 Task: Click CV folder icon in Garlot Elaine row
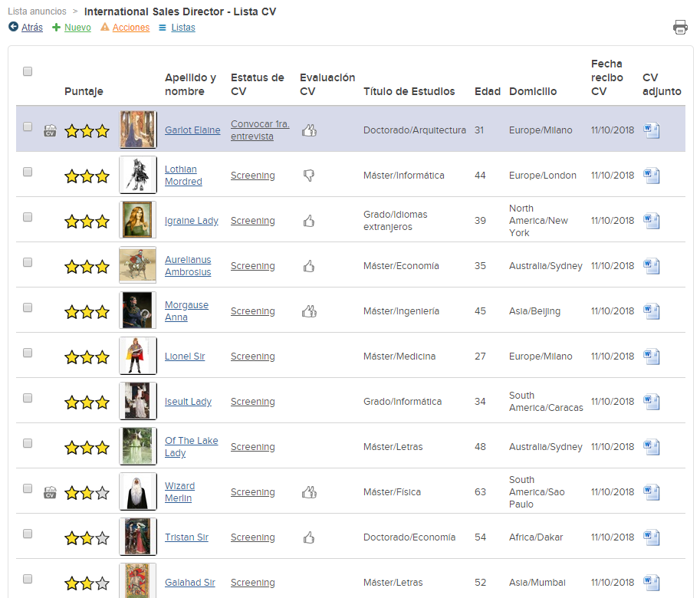pos(50,130)
